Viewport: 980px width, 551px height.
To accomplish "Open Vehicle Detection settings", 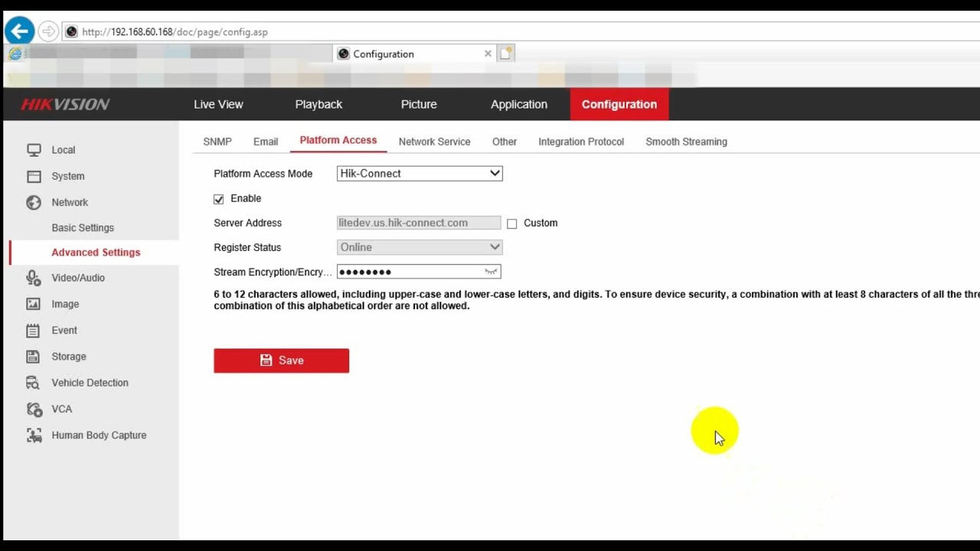I will [x=90, y=383].
